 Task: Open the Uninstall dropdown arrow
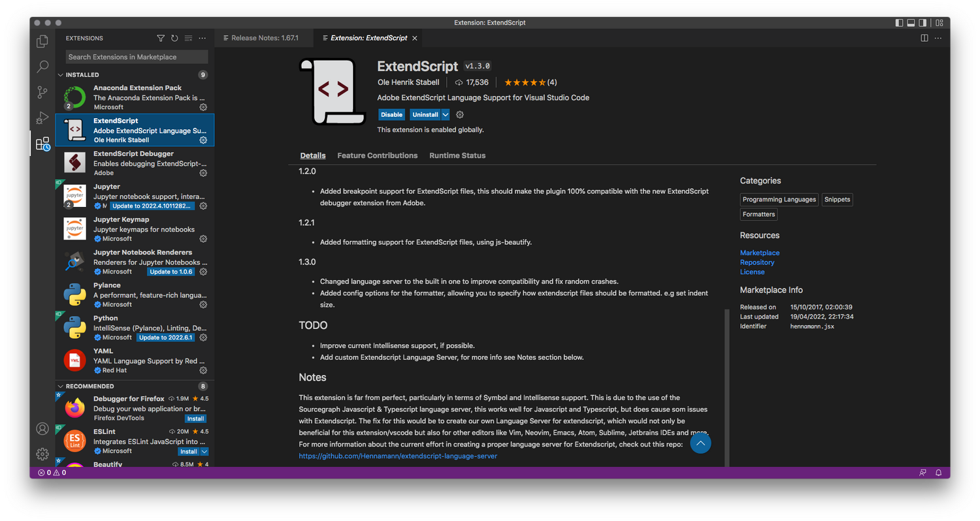446,115
